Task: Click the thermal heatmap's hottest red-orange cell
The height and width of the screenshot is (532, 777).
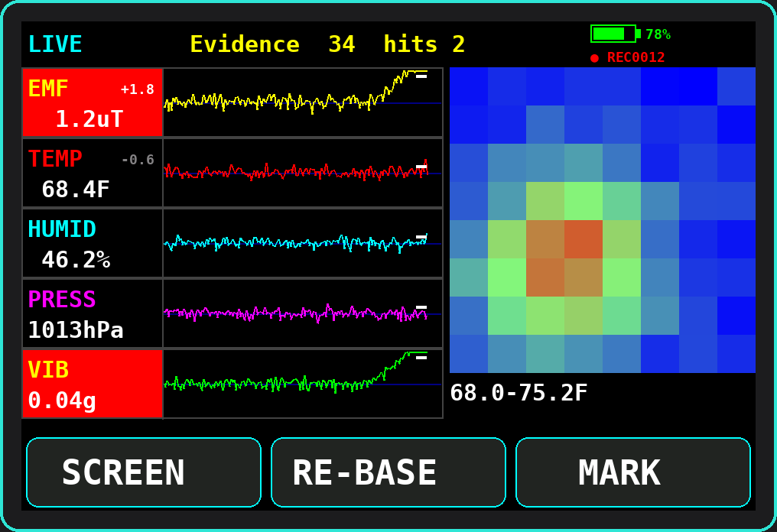Action: point(584,239)
